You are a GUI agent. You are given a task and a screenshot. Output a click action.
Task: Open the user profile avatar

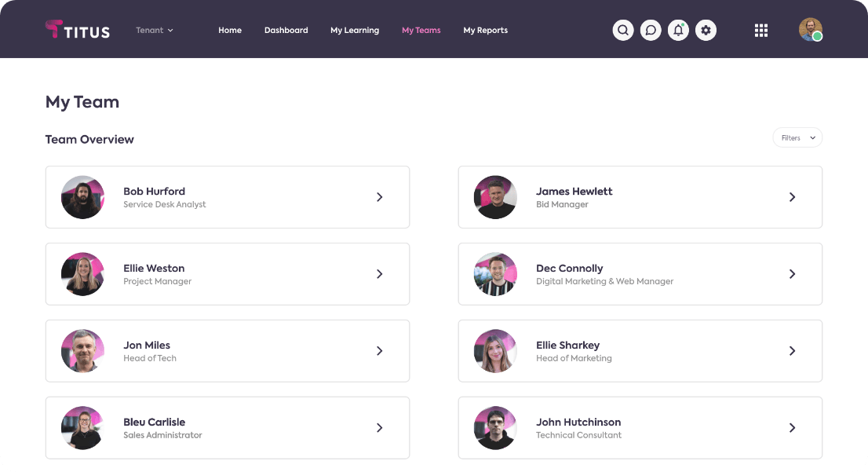pyautogui.click(x=810, y=30)
